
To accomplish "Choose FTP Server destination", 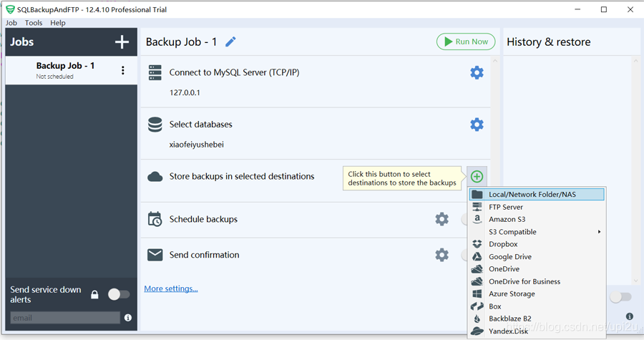I will click(537, 207).
